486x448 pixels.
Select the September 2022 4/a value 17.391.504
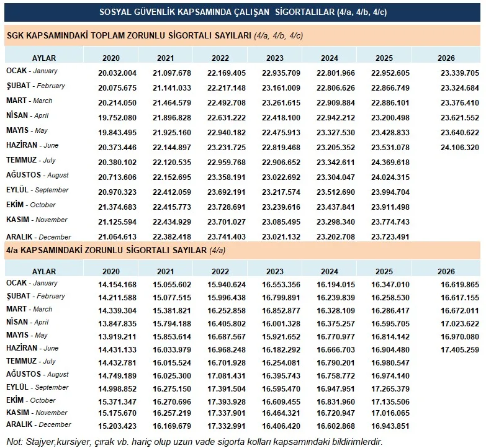(227, 389)
